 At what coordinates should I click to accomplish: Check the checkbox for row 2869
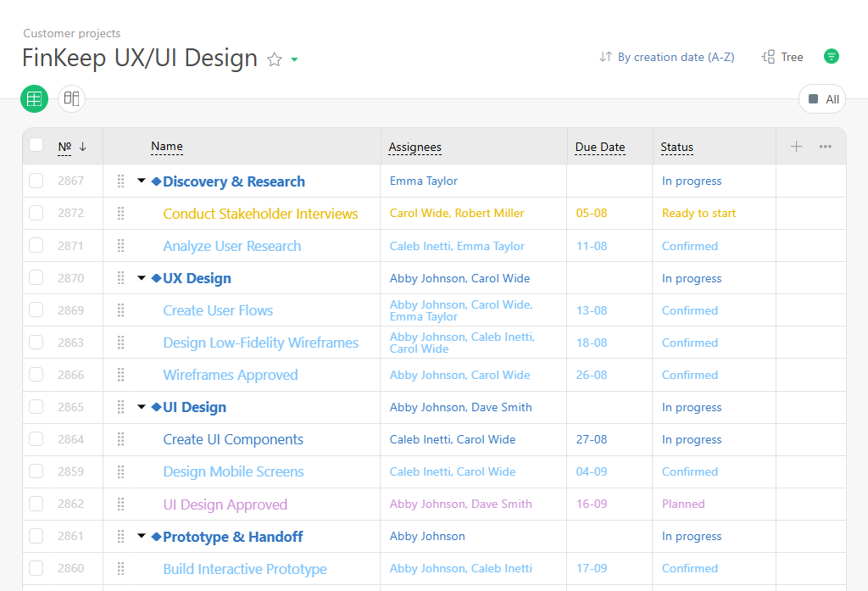[x=36, y=309]
